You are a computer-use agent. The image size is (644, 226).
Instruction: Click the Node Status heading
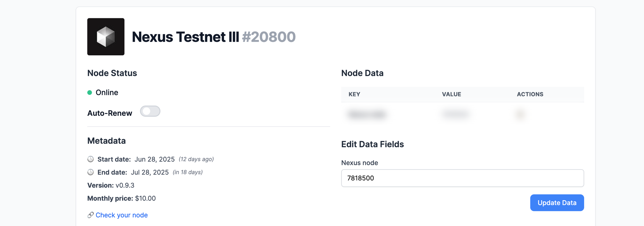[x=112, y=73]
